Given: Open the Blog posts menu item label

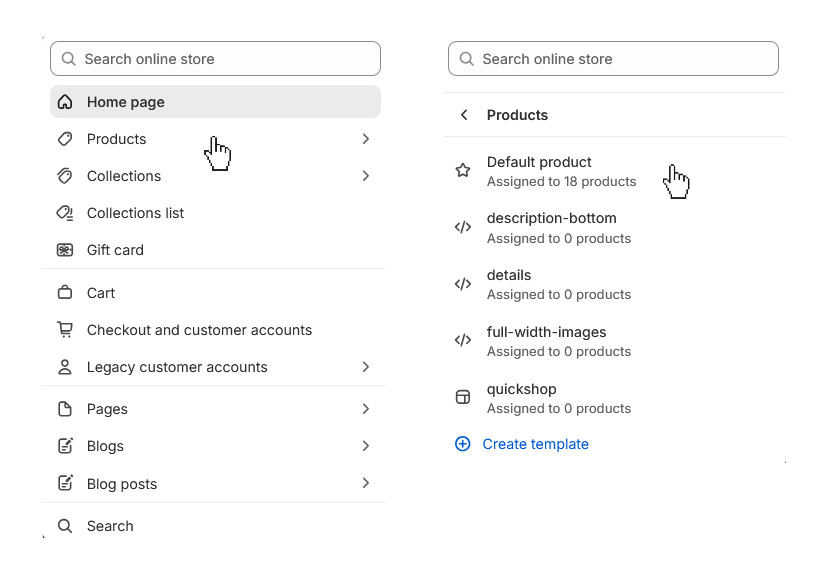Looking at the screenshot, I should (122, 484).
